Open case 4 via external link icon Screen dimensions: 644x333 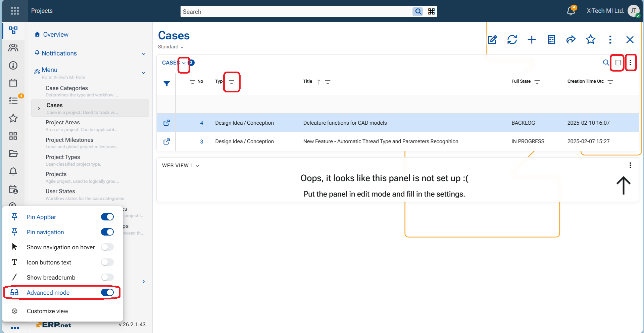[166, 123]
